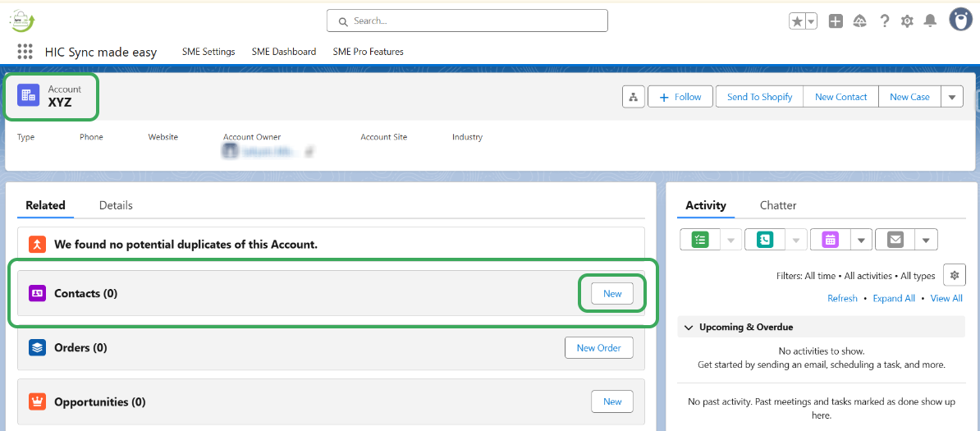
Task: Click the green New Task icon
Action: [x=700, y=240]
